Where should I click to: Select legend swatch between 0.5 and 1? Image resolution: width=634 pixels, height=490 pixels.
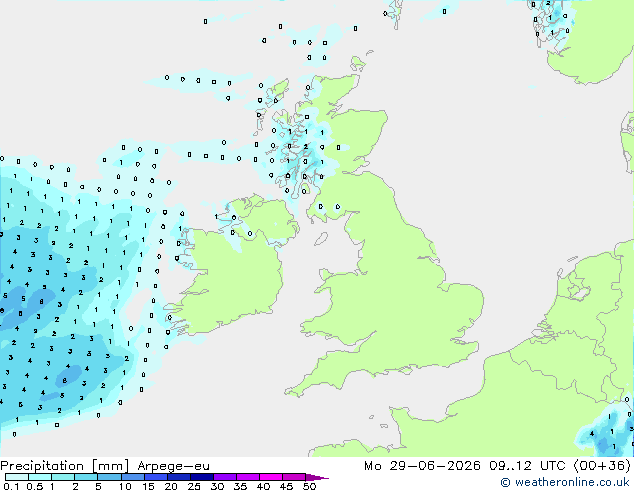(40, 477)
